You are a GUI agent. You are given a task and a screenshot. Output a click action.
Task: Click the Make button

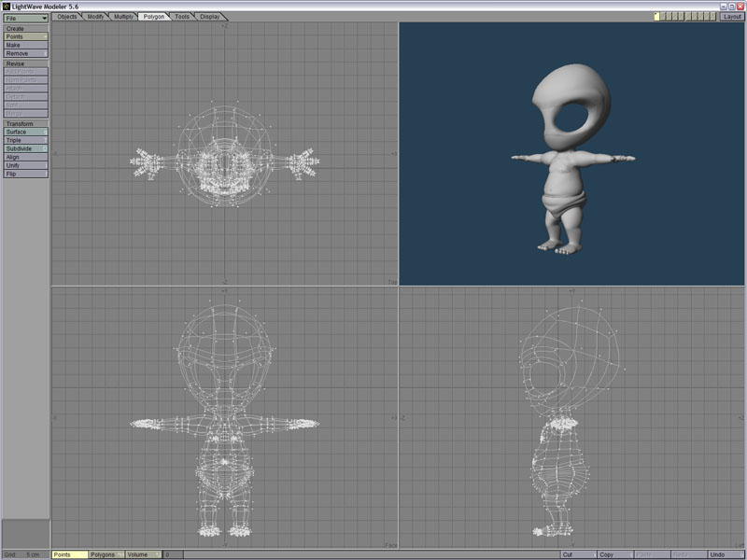point(25,45)
